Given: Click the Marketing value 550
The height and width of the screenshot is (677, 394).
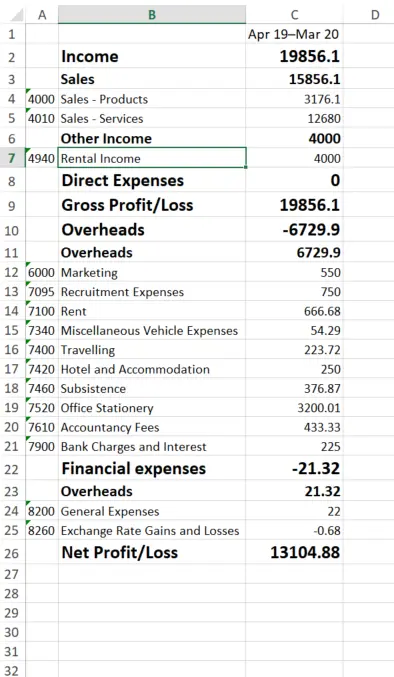Looking at the screenshot, I should point(294,272).
